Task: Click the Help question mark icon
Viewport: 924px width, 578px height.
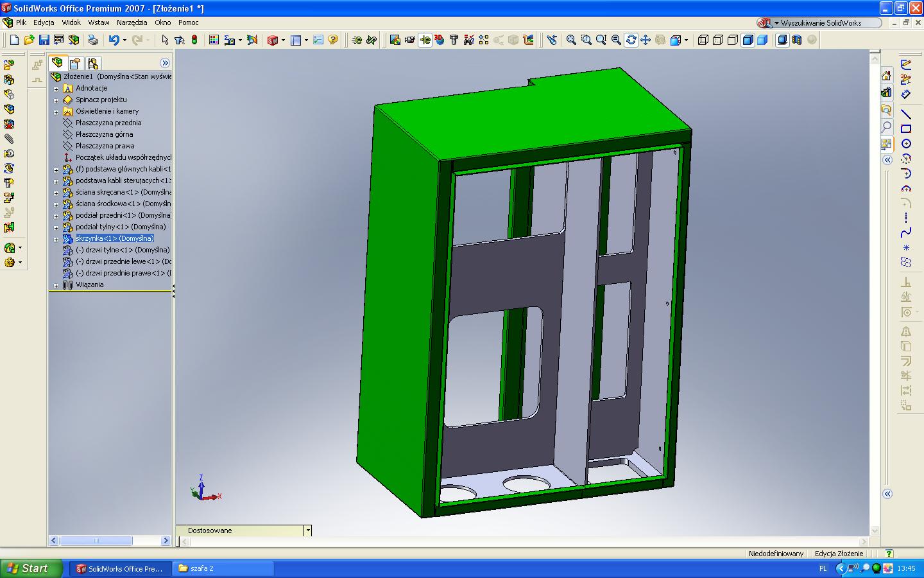Action: 332,40
